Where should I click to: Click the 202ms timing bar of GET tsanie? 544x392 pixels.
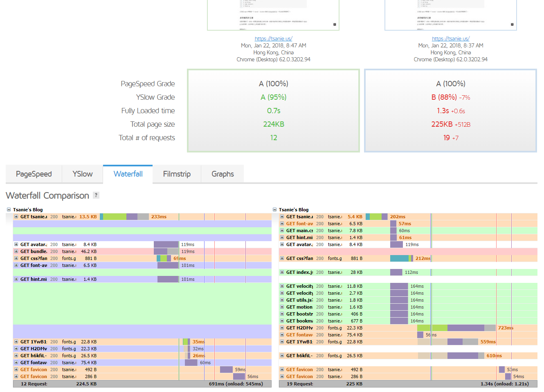tap(377, 217)
